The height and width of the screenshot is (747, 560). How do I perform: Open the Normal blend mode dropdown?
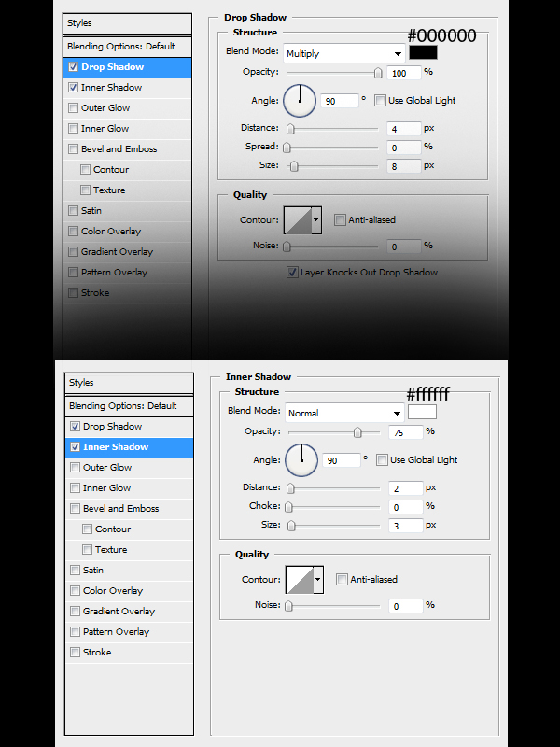click(x=343, y=413)
